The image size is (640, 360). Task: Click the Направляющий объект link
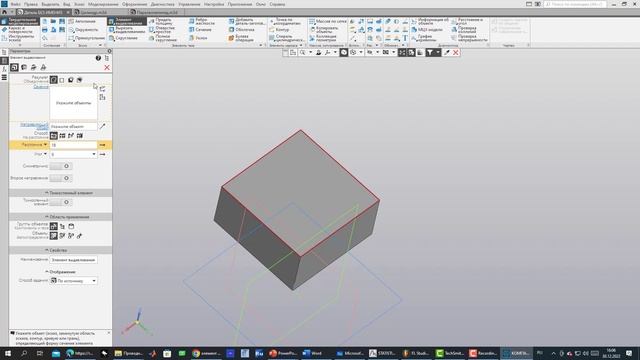34,126
